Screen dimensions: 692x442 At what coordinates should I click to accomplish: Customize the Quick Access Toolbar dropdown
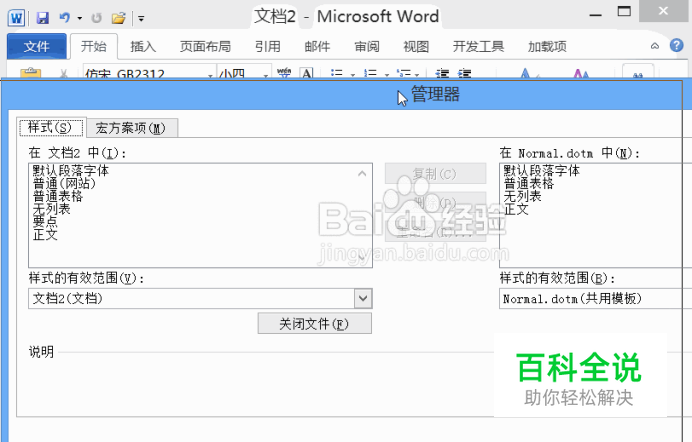pyautogui.click(x=141, y=19)
